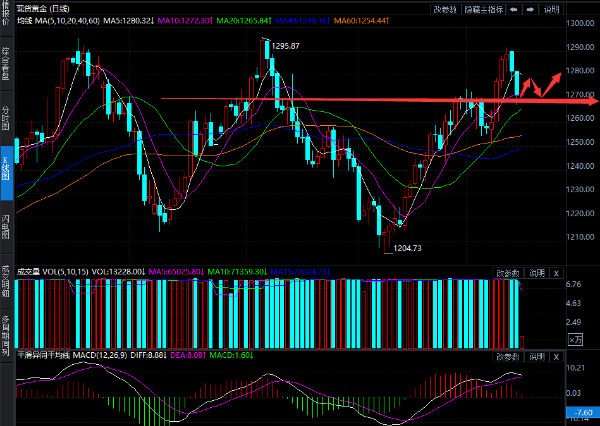The image size is (600, 426).
Task: Close the MACD indicator panel with X
Action: click(x=556, y=356)
